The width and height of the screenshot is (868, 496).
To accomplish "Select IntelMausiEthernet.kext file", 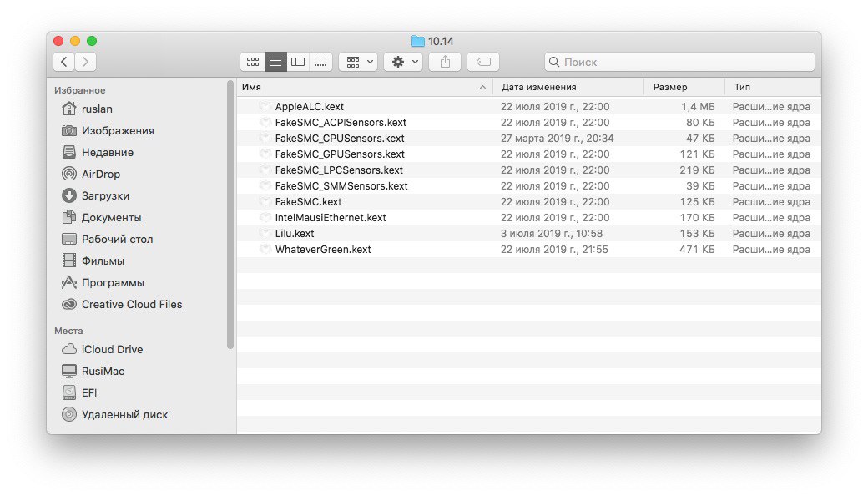I will coord(331,218).
